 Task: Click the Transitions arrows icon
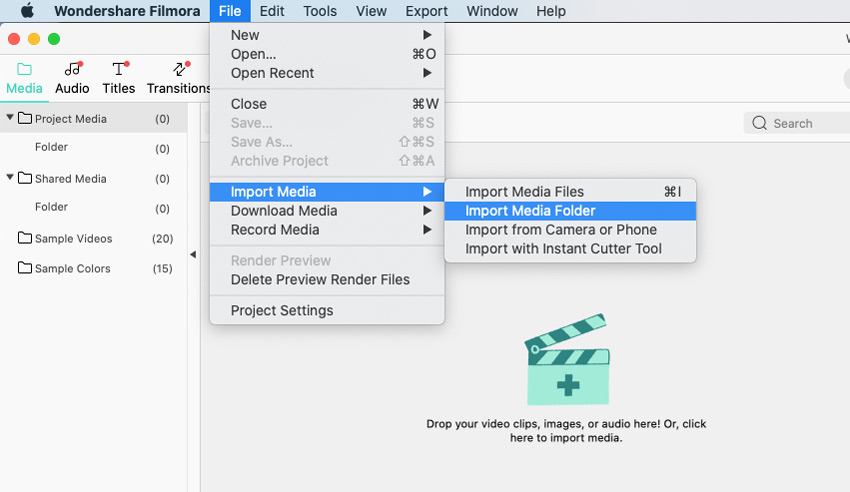[x=179, y=69]
